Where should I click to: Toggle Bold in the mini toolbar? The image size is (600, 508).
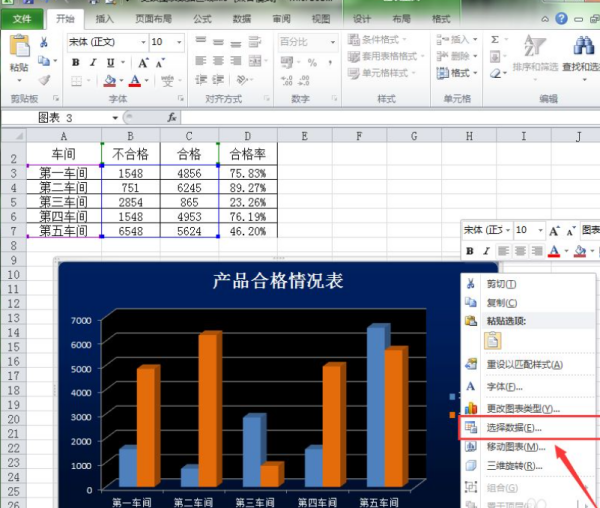click(x=470, y=251)
